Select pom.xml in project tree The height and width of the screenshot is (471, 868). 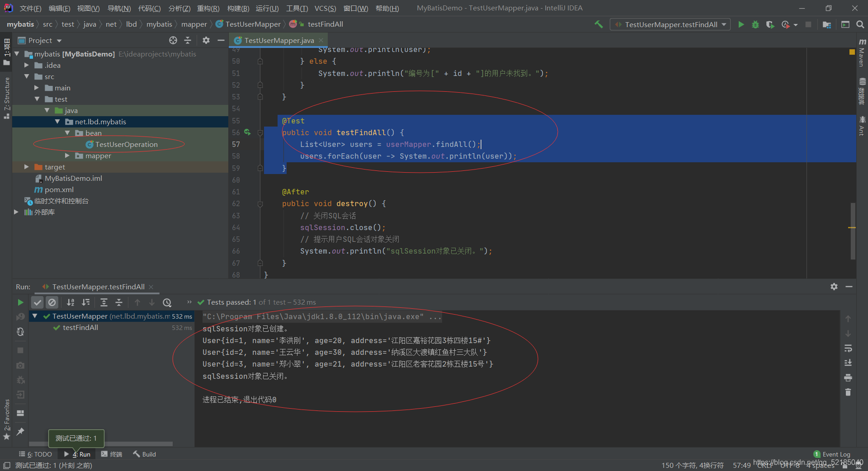[54, 189]
